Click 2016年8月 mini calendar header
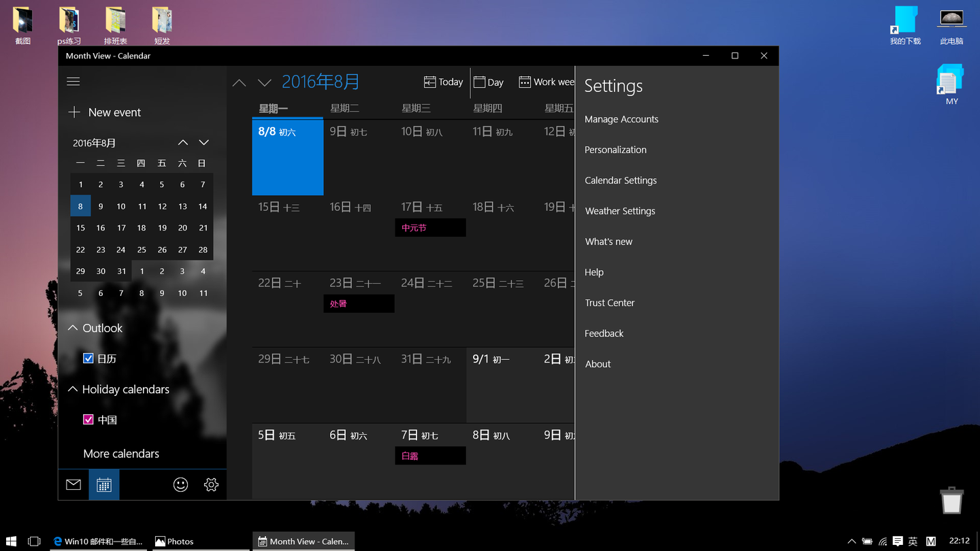The width and height of the screenshot is (980, 551). (95, 143)
